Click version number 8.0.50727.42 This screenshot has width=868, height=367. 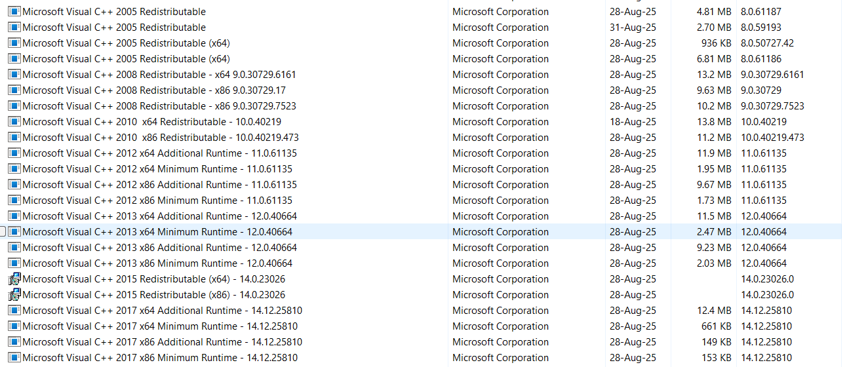pyautogui.click(x=767, y=43)
